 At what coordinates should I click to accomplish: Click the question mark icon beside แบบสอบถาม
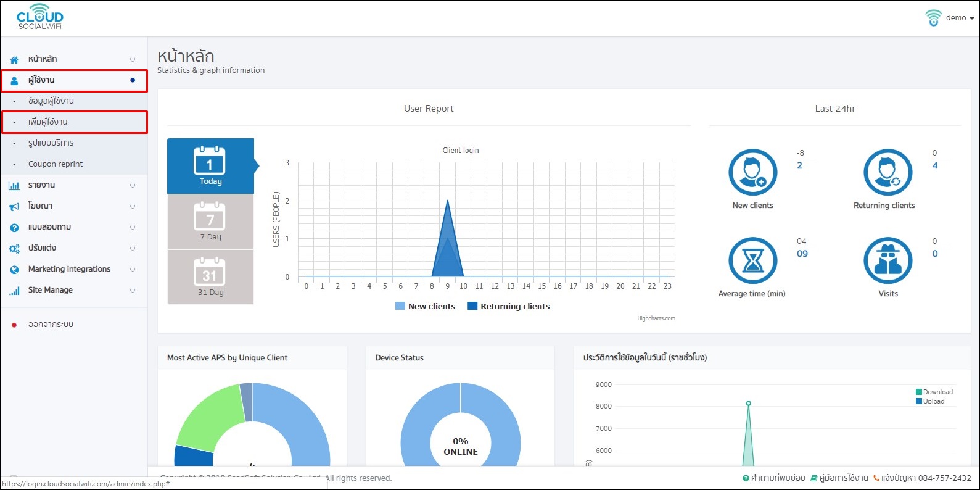14,227
